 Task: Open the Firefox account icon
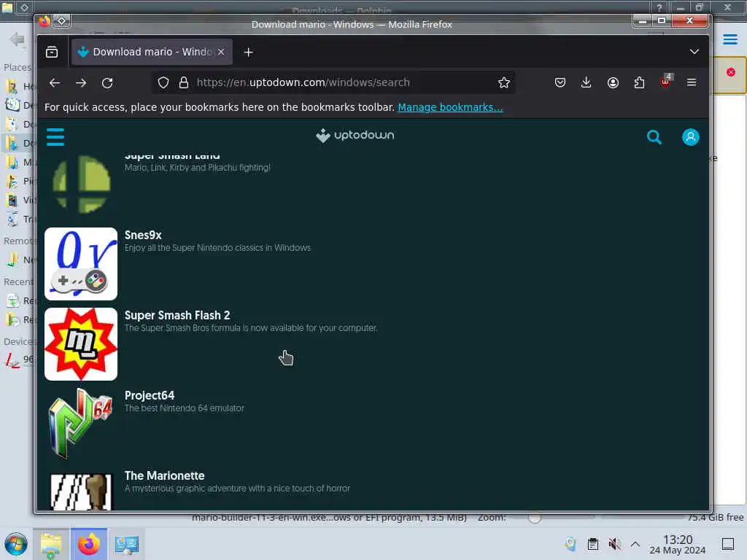613,83
